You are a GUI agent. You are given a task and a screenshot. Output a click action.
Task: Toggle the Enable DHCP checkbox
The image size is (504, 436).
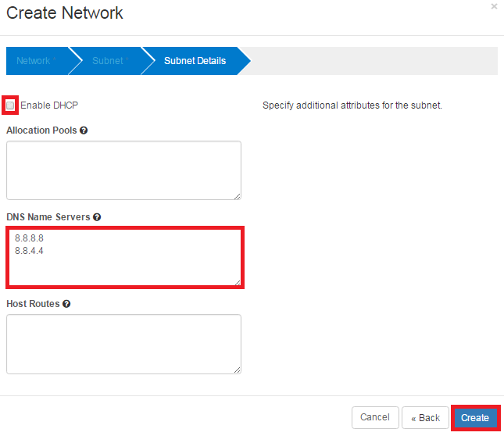click(x=11, y=105)
